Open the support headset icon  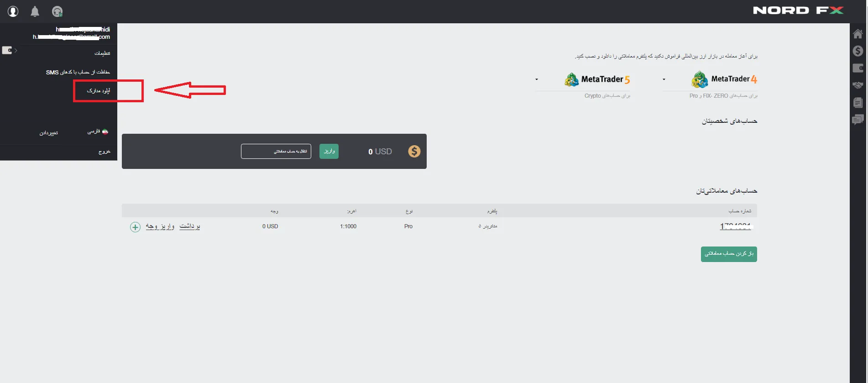tap(57, 11)
